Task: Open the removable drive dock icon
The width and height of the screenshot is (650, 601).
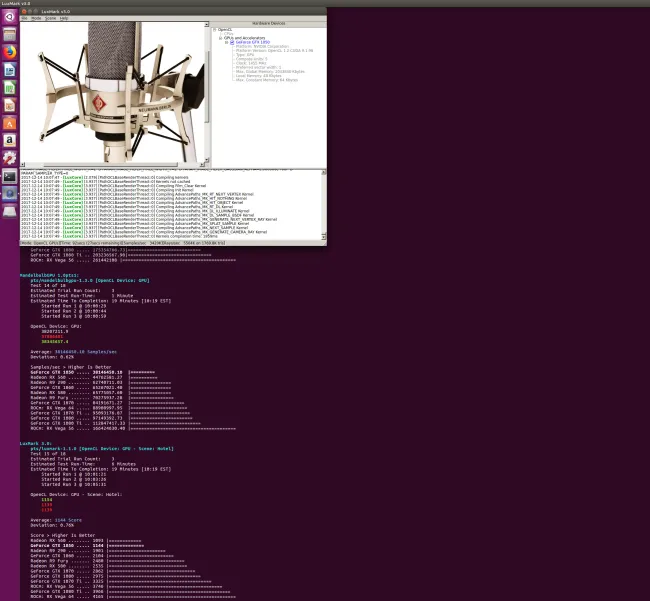Action: 10,212
